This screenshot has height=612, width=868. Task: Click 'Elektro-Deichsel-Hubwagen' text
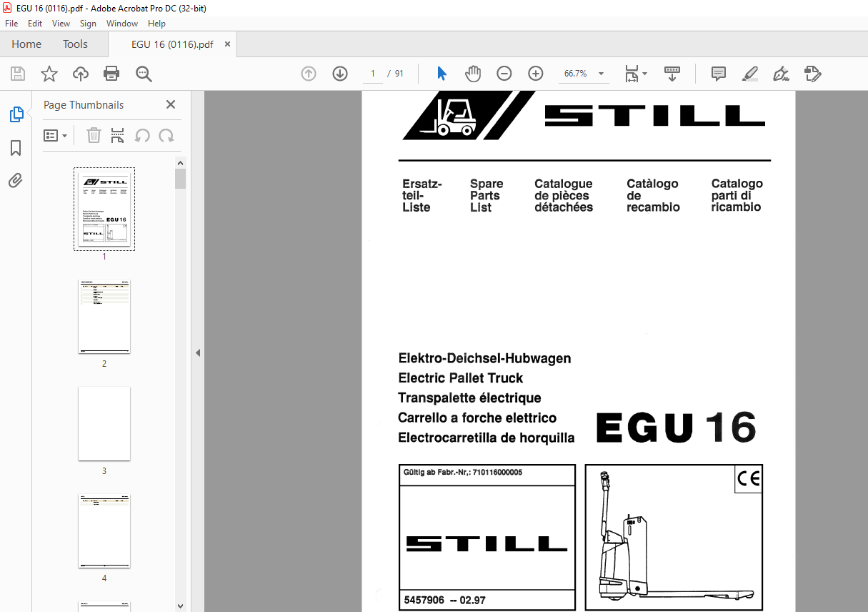click(x=484, y=358)
